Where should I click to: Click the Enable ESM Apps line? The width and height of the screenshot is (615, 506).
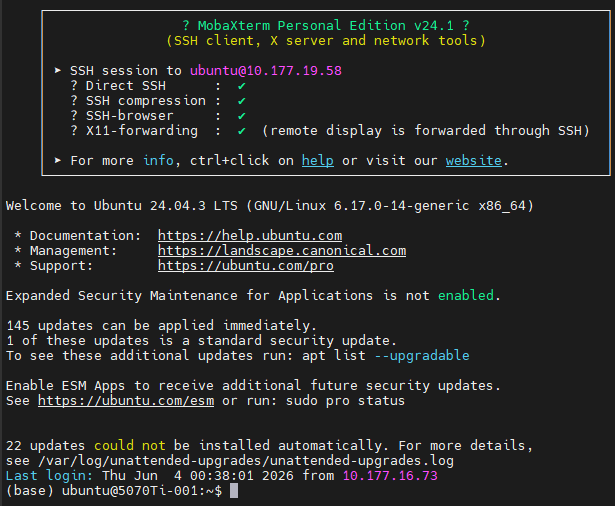click(x=253, y=386)
